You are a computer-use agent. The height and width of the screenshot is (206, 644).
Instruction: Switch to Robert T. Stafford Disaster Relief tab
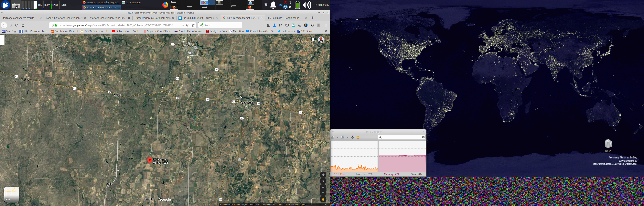coord(66,18)
